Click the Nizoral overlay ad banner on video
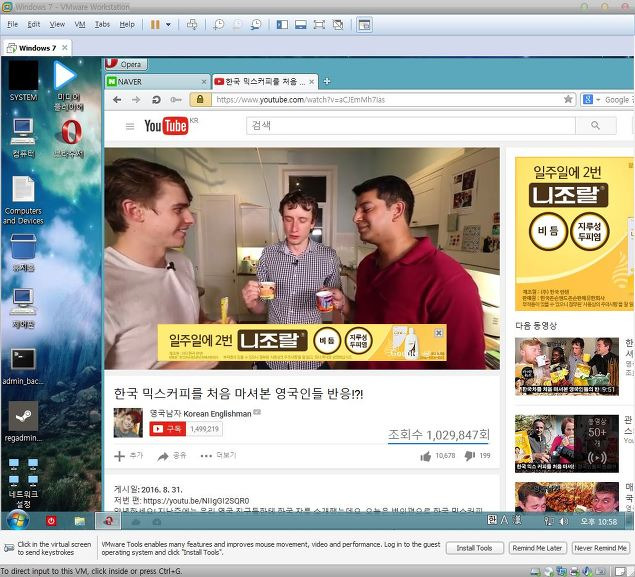Image resolution: width=635 pixels, height=577 pixels. point(302,343)
